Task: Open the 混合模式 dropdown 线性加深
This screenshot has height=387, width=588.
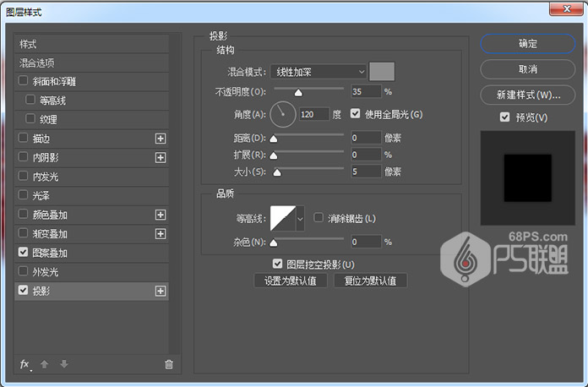Action: (x=318, y=72)
